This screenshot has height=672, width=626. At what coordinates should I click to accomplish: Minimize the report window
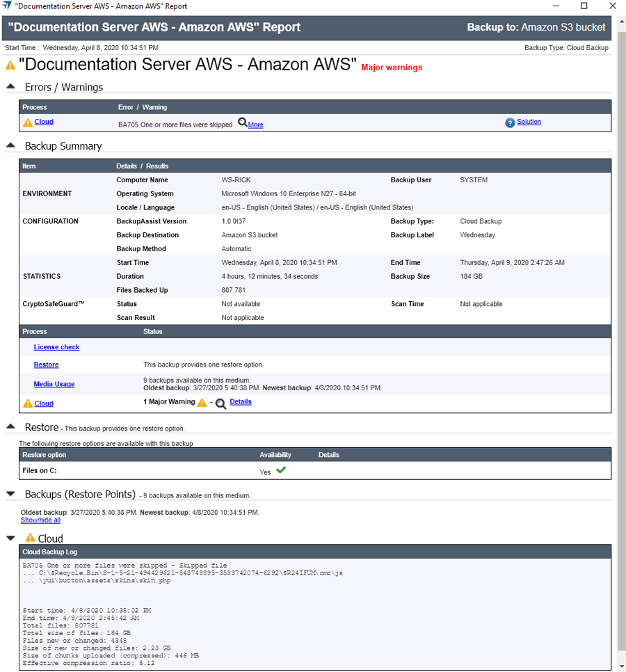(x=556, y=6)
